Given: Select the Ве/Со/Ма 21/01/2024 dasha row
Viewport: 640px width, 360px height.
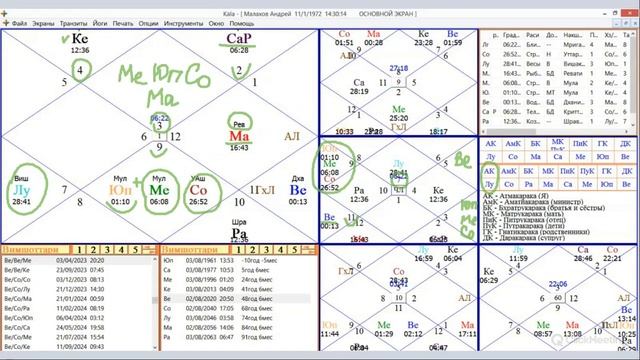Looking at the screenshot, I should click(77, 299).
